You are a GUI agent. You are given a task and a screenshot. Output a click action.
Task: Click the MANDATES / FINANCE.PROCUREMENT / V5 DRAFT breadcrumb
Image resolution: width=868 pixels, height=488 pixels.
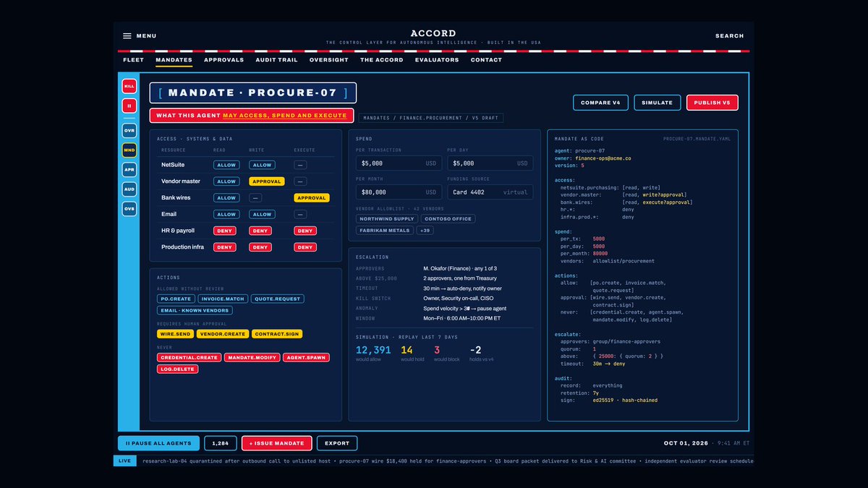coord(431,117)
